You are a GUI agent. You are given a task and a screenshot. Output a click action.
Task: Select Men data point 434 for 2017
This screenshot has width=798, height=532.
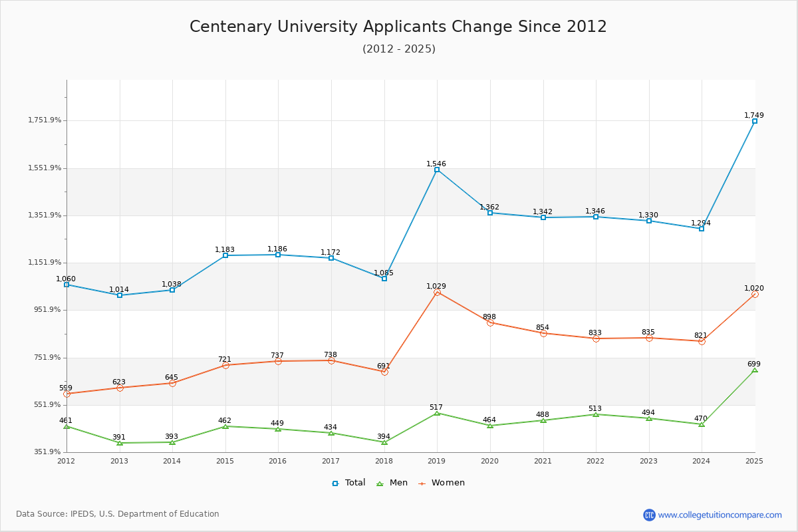click(x=331, y=433)
